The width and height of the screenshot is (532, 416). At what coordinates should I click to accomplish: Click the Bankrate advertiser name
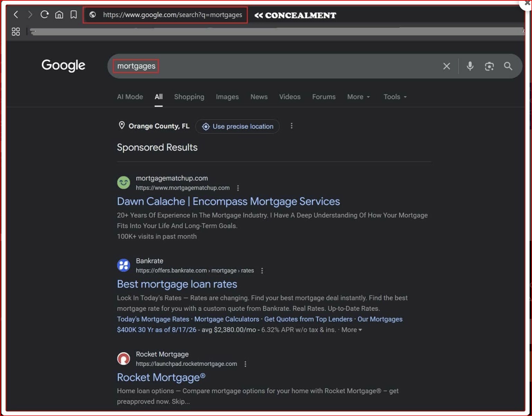tap(149, 261)
